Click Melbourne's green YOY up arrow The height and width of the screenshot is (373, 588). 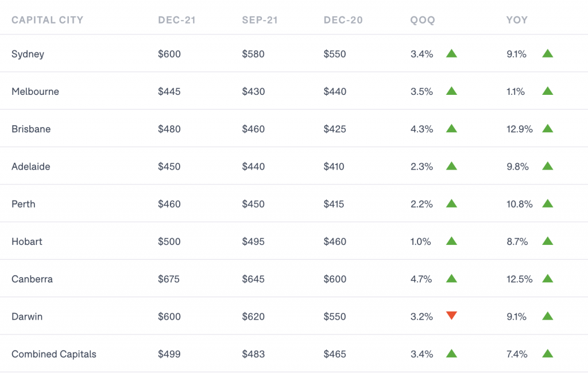547,91
